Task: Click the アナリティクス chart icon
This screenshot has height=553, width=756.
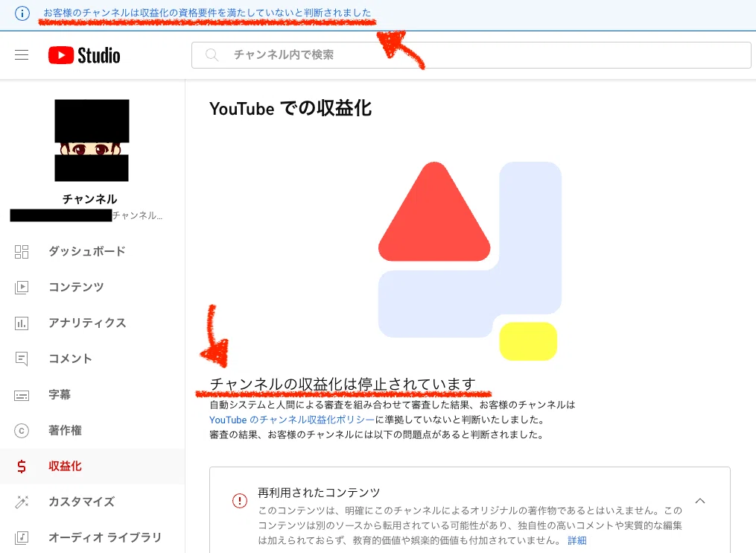Action: (x=22, y=323)
